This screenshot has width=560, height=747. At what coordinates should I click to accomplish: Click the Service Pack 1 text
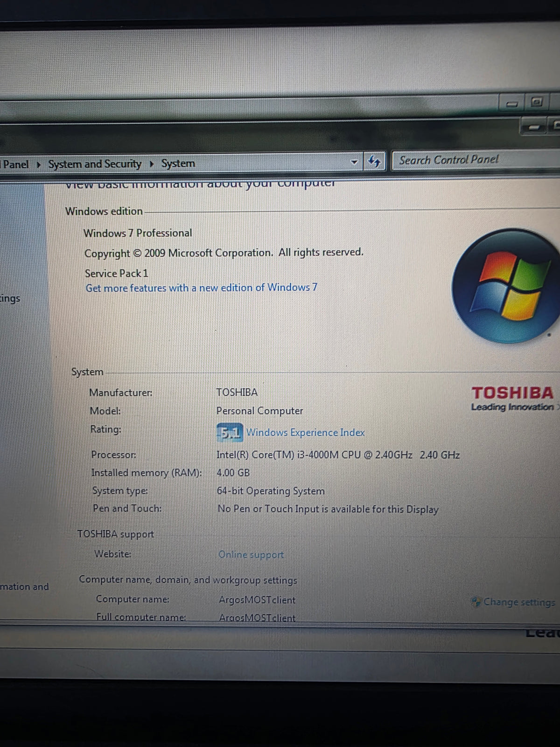[x=116, y=273]
